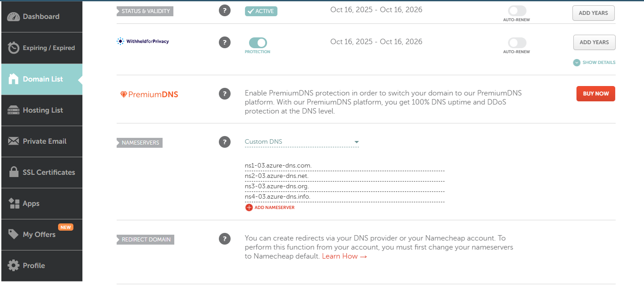Image resolution: width=644 pixels, height=291 pixels.
Task: Click the Hosting List server icon
Action: click(14, 110)
